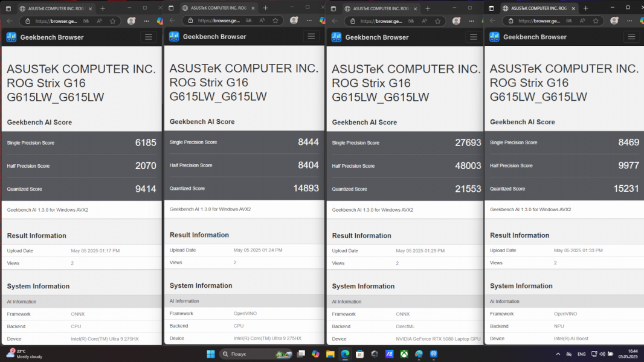Screen dimensions: 644x362
Task: Open the Windows Start menu
Action: (x=211, y=354)
